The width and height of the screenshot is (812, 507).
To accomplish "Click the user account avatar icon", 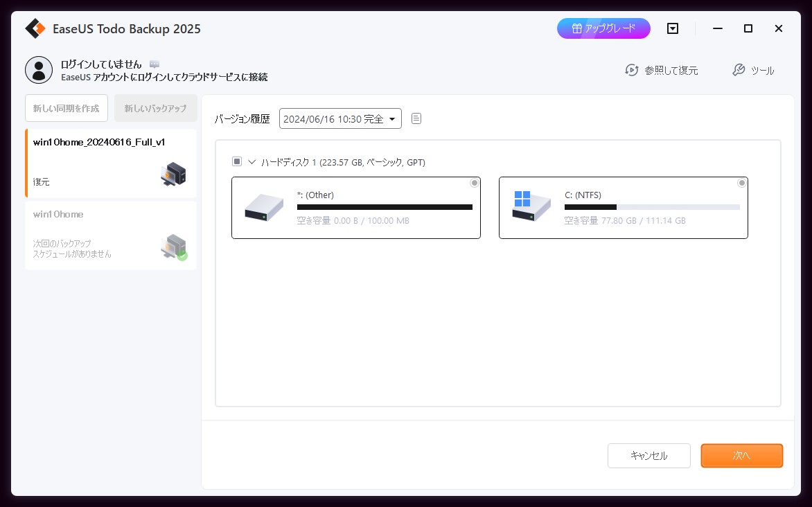I will click(x=39, y=70).
